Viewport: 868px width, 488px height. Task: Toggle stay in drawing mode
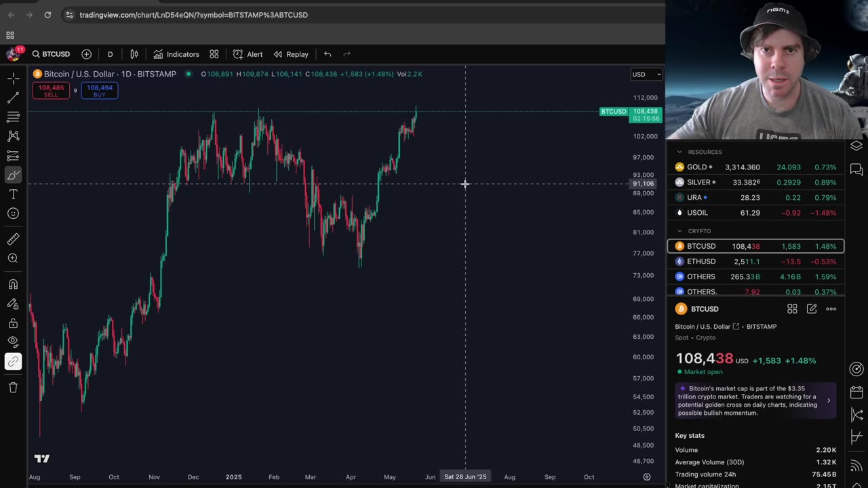tap(13, 304)
